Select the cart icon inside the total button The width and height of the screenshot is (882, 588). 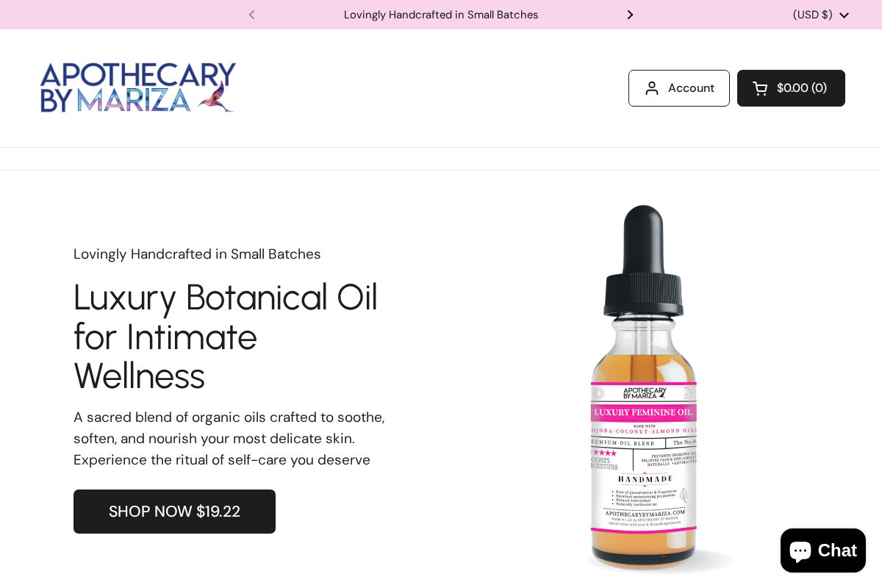(x=760, y=87)
